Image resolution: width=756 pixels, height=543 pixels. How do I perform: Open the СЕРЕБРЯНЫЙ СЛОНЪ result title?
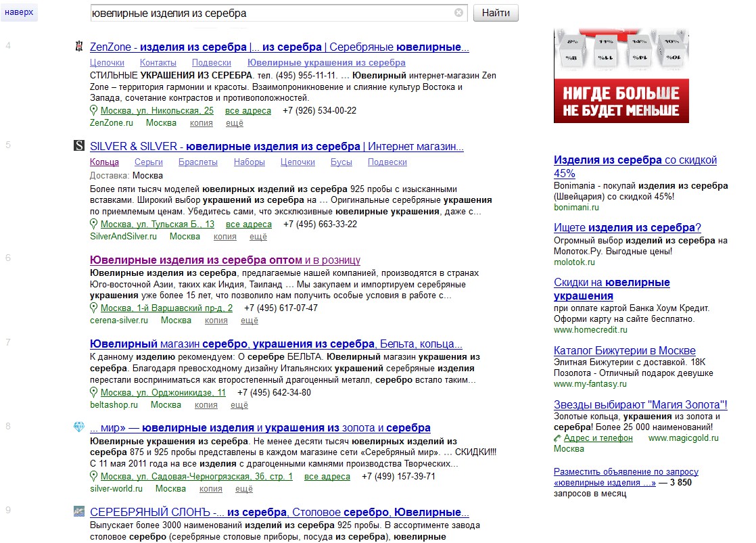[x=280, y=512]
